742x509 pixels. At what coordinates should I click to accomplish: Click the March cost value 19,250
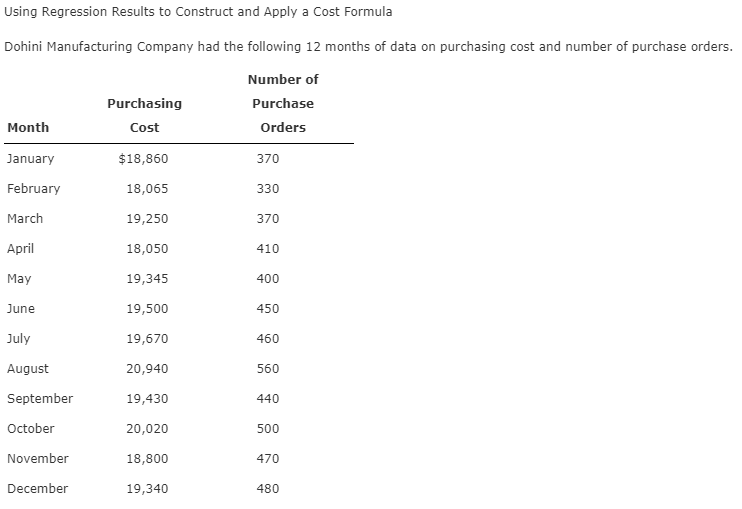(147, 219)
